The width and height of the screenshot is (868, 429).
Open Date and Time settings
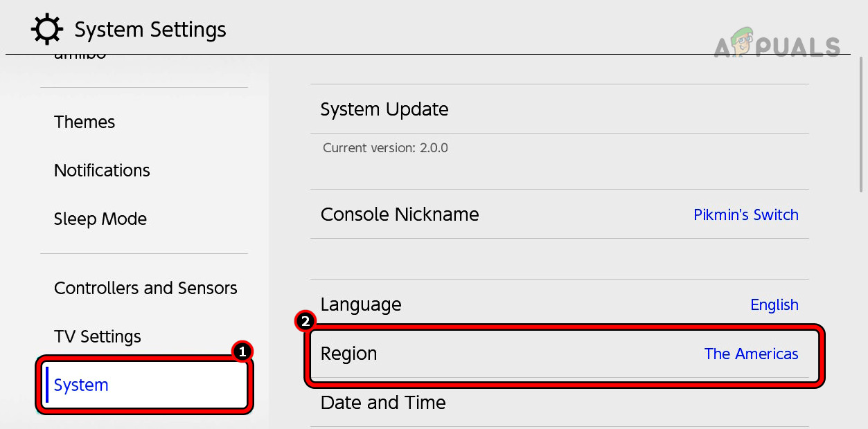coord(383,403)
